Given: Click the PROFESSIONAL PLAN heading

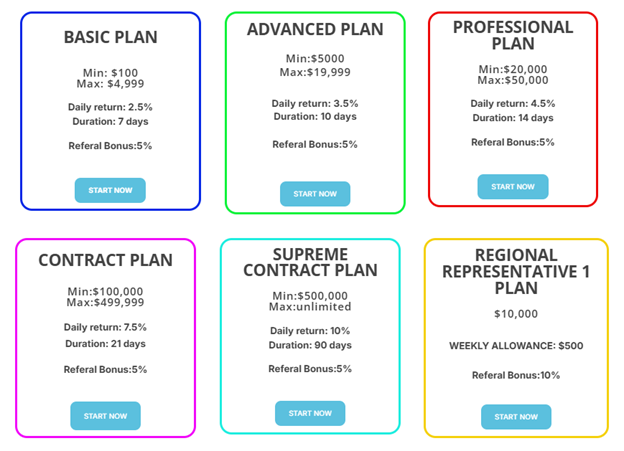Looking at the screenshot, I should pos(513,35).
